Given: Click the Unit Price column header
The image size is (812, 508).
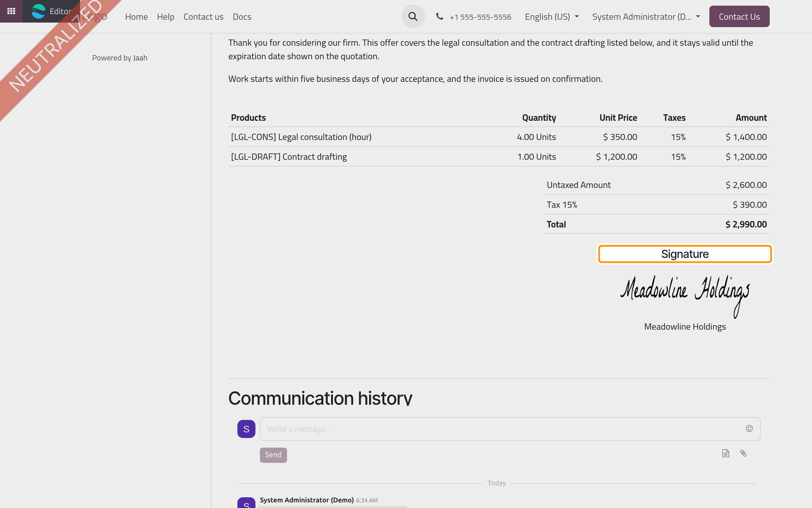Looking at the screenshot, I should tap(618, 118).
